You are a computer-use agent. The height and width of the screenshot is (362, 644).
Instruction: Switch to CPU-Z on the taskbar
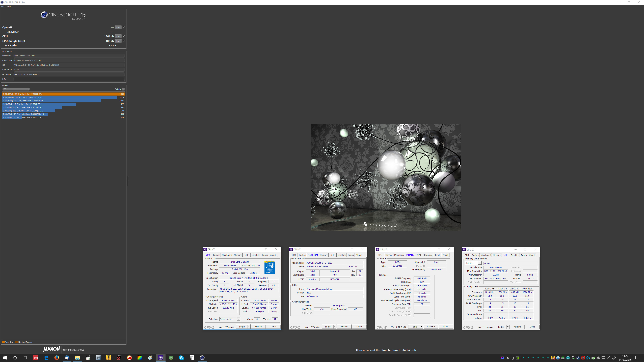[x=160, y=358]
